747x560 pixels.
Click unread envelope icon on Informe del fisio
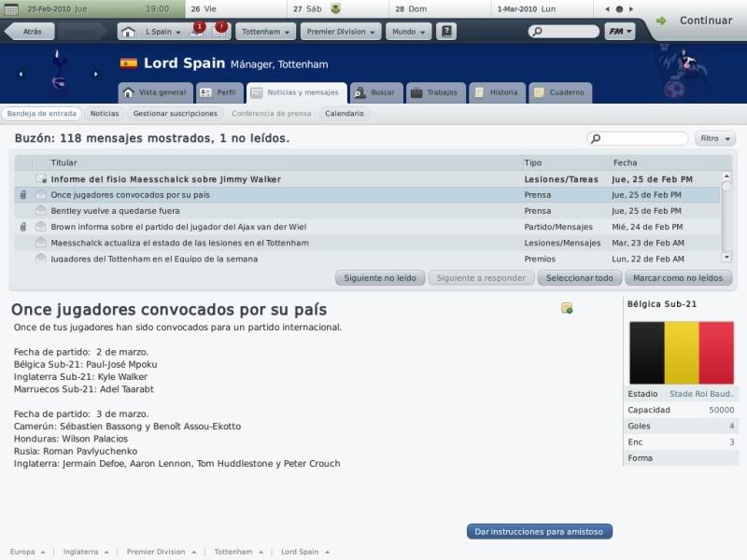click(x=41, y=179)
